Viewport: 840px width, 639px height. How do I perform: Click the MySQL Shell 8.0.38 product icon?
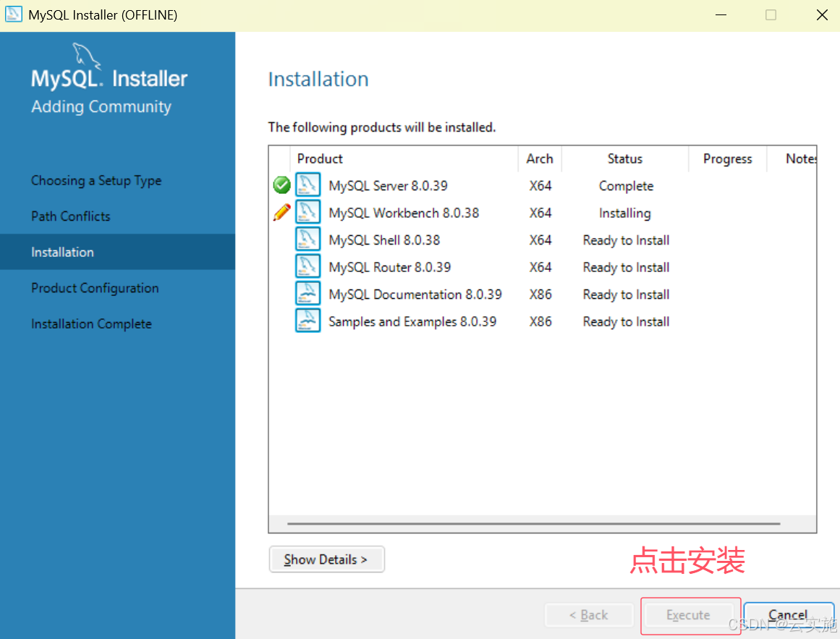click(x=308, y=240)
